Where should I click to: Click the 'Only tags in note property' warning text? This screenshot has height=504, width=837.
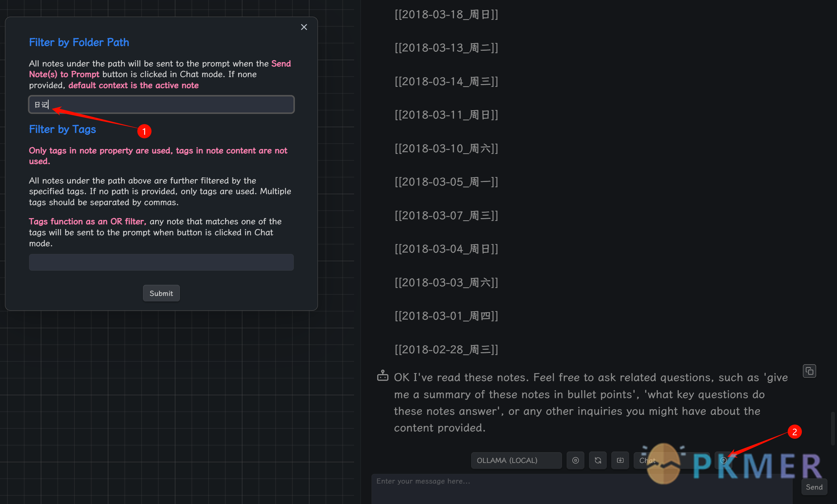click(158, 156)
